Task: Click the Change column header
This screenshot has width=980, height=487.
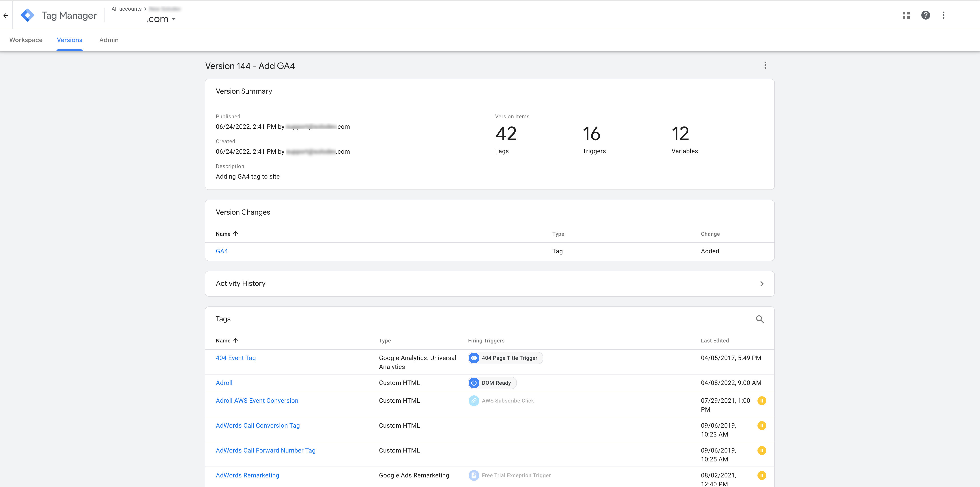Action: click(x=710, y=234)
